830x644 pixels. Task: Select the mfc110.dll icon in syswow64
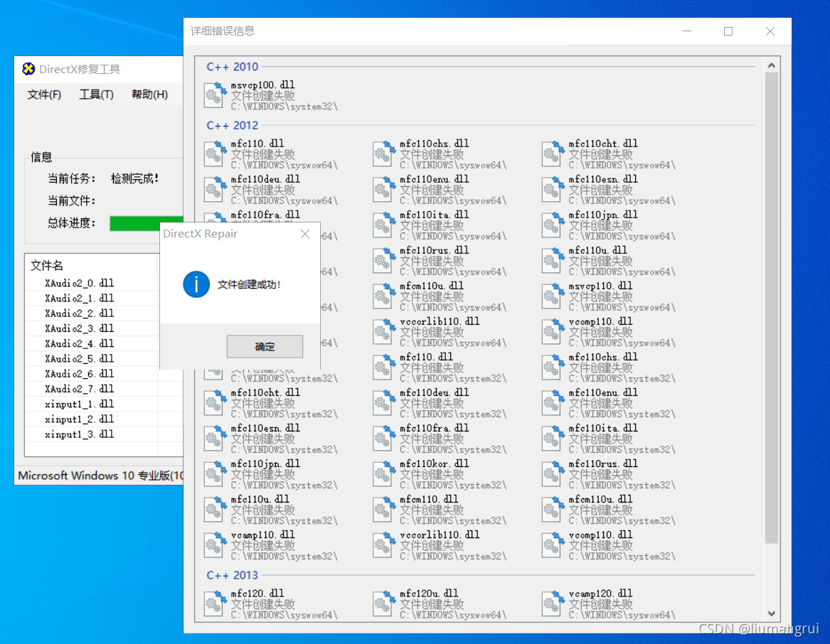pos(216,154)
